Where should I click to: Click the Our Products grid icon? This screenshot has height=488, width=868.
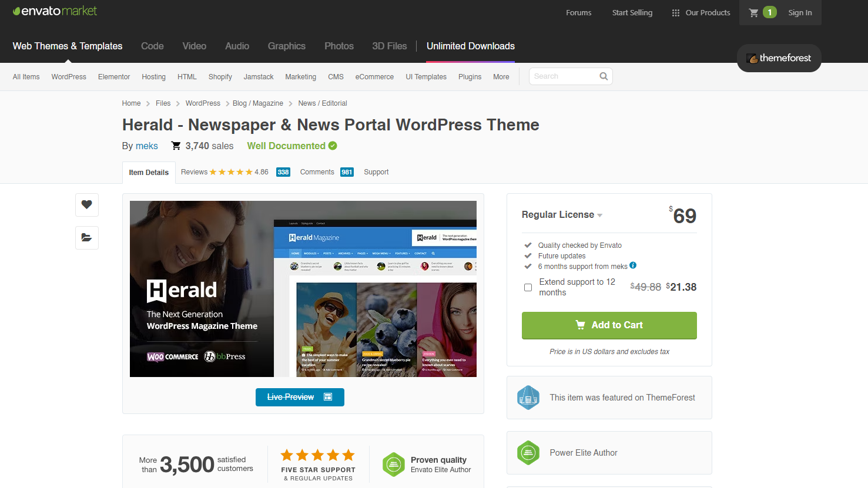676,13
